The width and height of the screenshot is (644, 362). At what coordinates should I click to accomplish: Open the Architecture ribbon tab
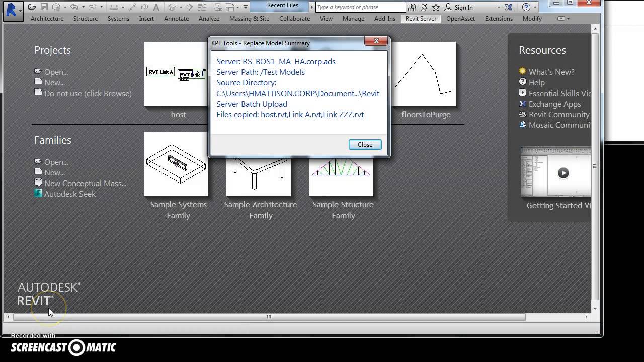(x=47, y=19)
